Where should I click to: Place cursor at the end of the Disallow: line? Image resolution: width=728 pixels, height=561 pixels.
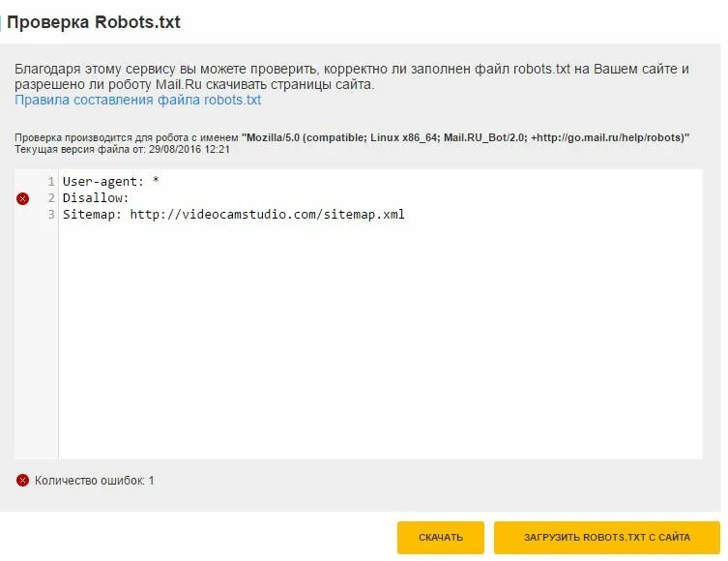(x=130, y=198)
